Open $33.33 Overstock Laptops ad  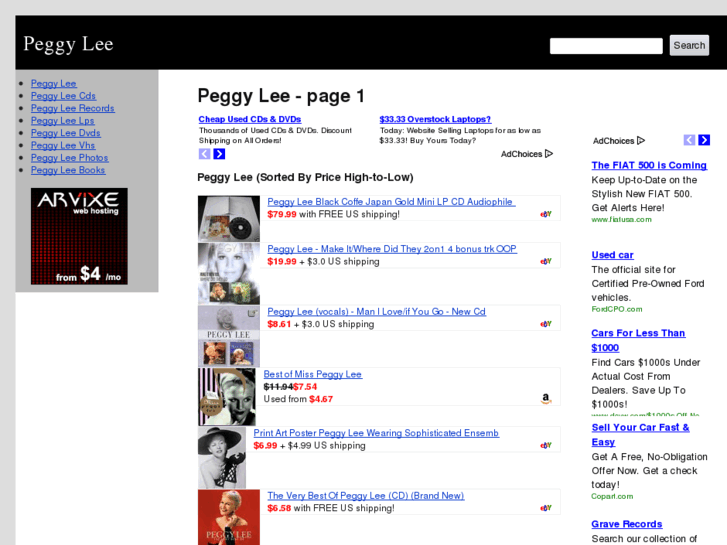click(435, 119)
